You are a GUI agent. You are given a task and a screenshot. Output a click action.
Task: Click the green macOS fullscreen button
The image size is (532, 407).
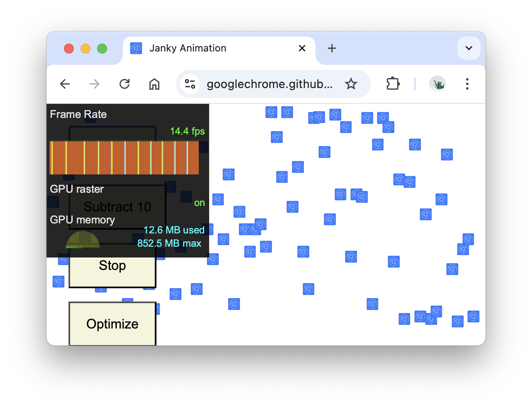click(x=102, y=49)
